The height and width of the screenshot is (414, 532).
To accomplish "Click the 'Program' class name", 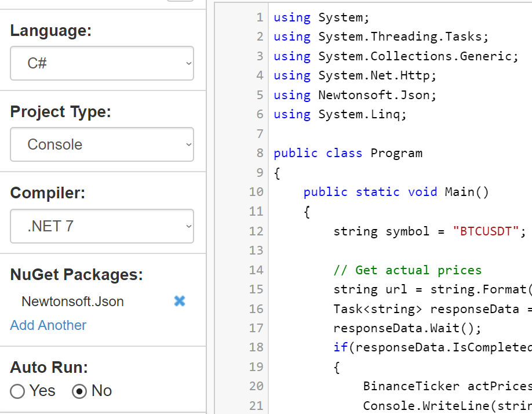I will 396,153.
